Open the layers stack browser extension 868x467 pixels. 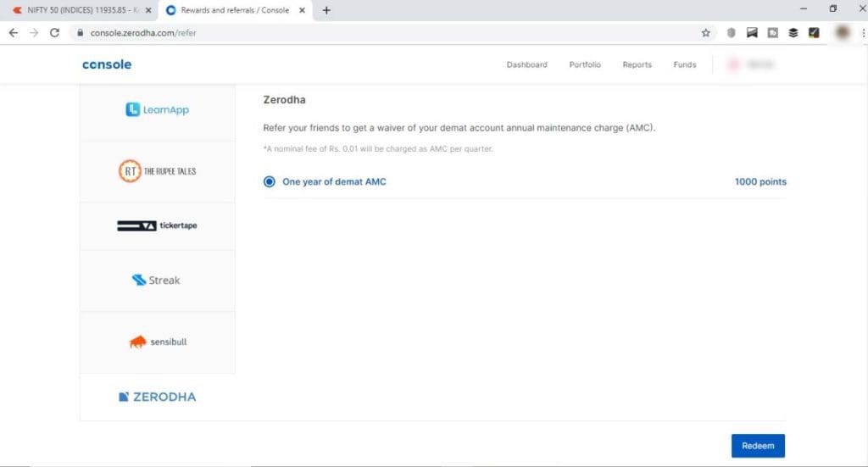pyautogui.click(x=793, y=33)
